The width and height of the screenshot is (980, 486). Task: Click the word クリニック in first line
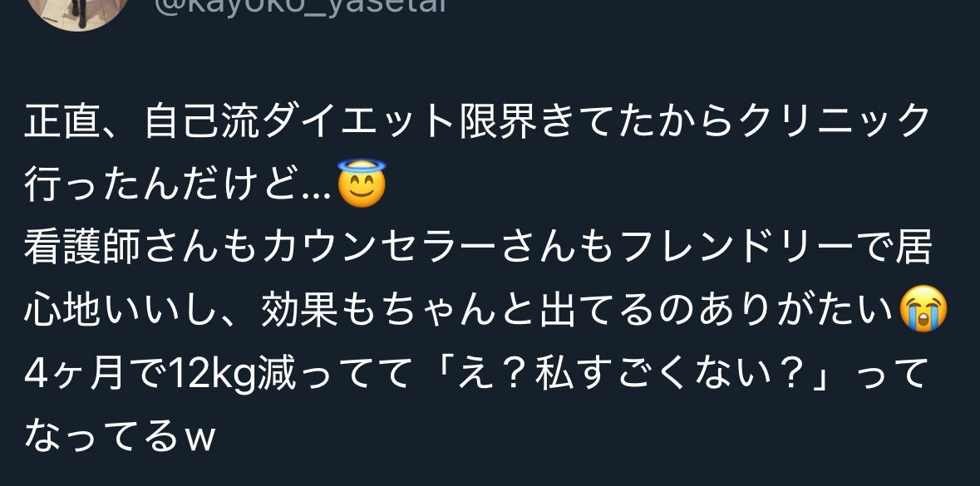(835, 121)
